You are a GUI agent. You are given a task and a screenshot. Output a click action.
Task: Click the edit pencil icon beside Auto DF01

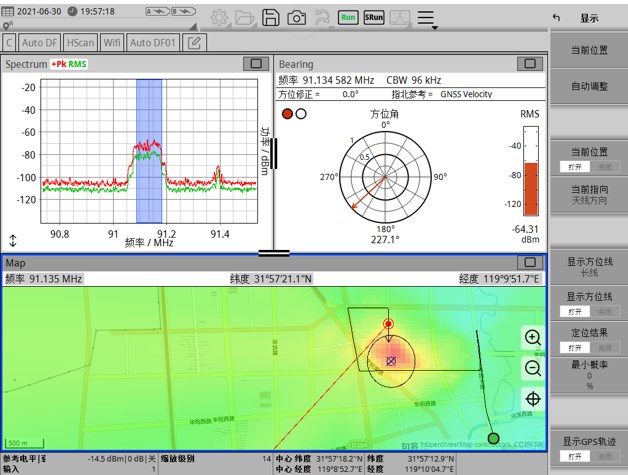pos(194,43)
